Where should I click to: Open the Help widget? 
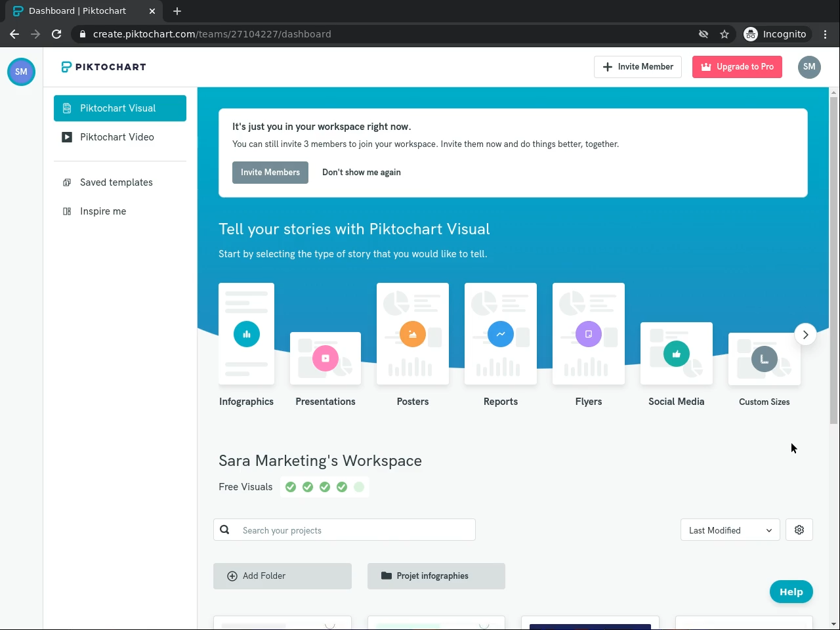(791, 592)
